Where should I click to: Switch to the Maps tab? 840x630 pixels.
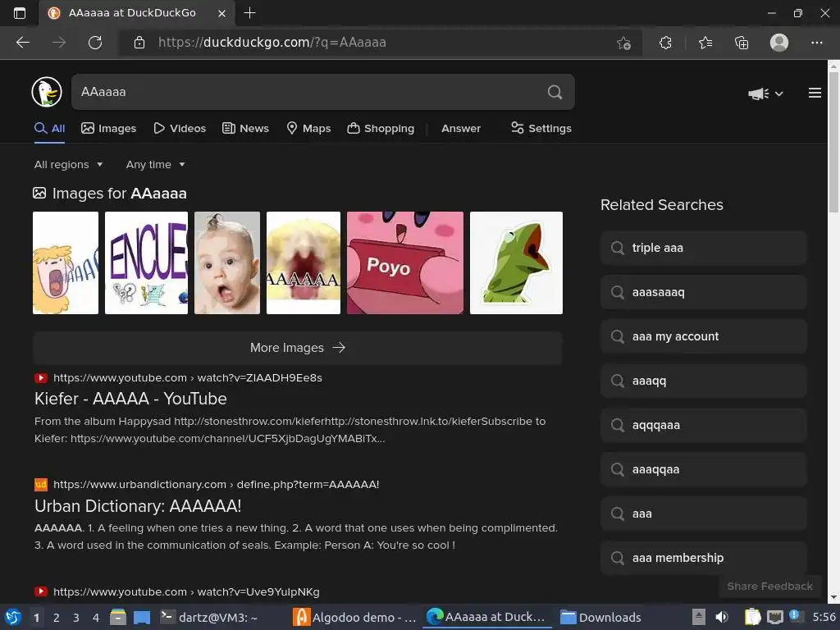pos(308,129)
